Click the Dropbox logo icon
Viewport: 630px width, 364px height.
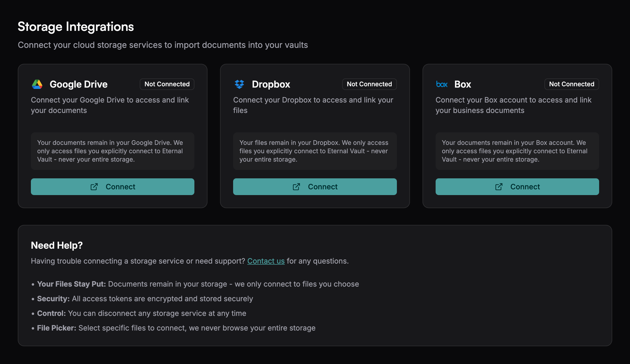[x=239, y=84]
